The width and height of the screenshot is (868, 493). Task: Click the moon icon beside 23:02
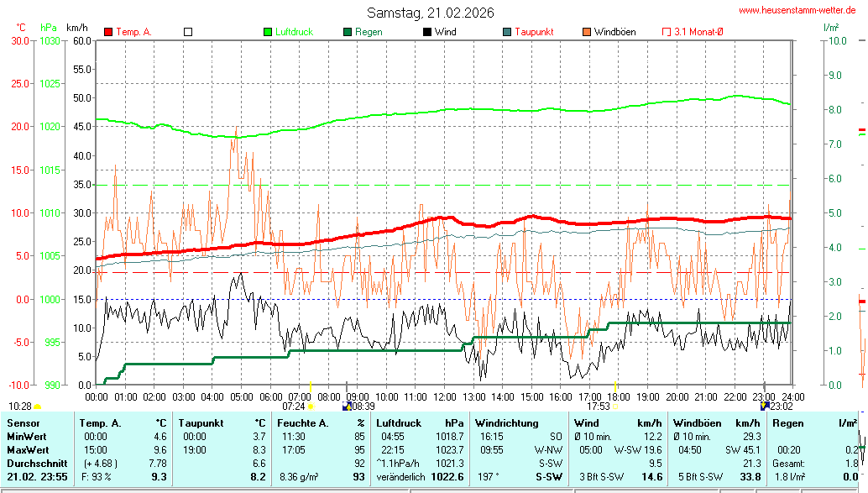(765, 406)
